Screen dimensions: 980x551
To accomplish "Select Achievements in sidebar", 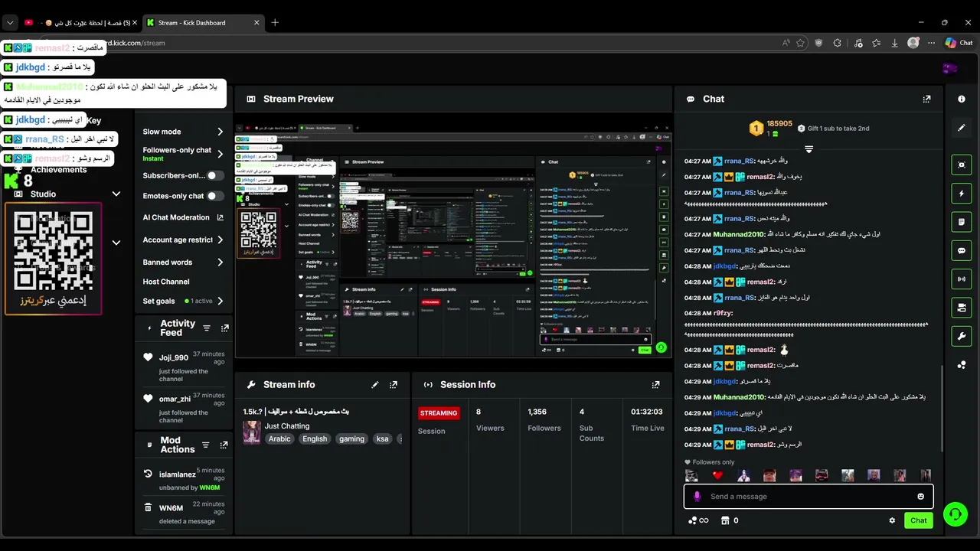I will pyautogui.click(x=58, y=170).
